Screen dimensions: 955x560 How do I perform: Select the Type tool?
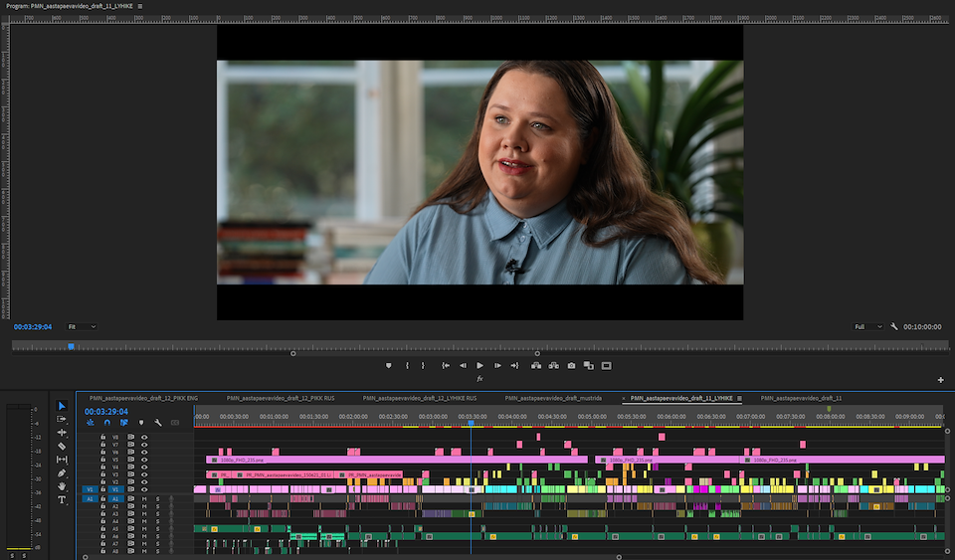coord(62,500)
